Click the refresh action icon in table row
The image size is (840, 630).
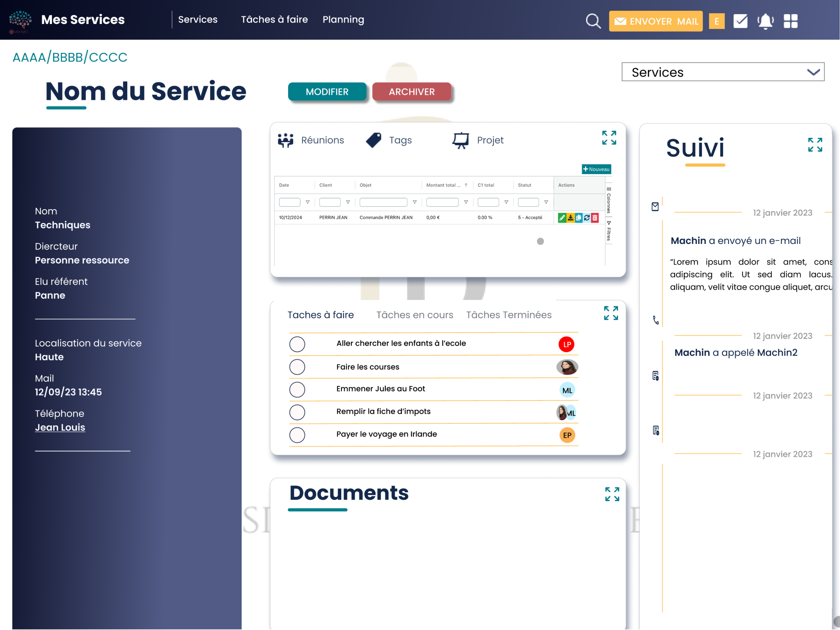click(x=587, y=217)
